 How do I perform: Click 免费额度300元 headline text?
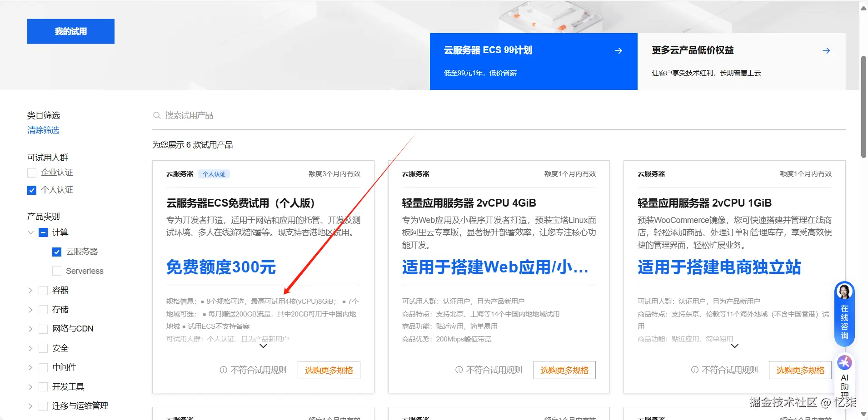[x=221, y=267]
